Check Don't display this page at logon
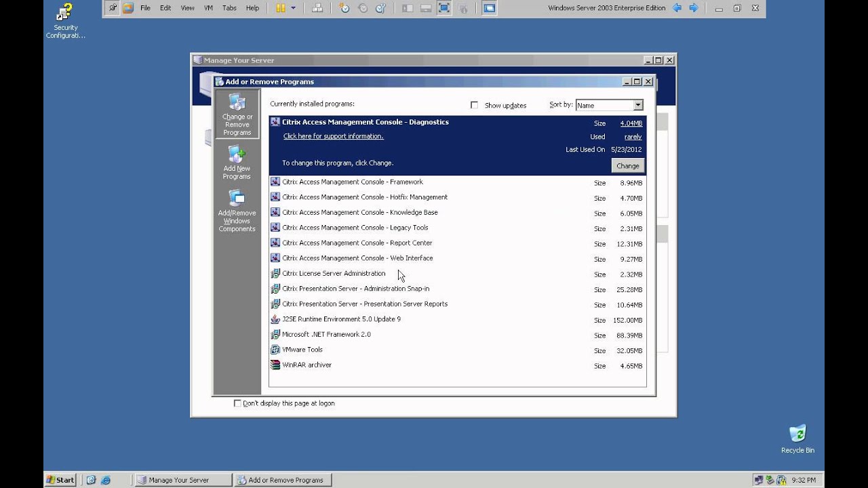Viewport: 868px width, 488px height. [237, 403]
